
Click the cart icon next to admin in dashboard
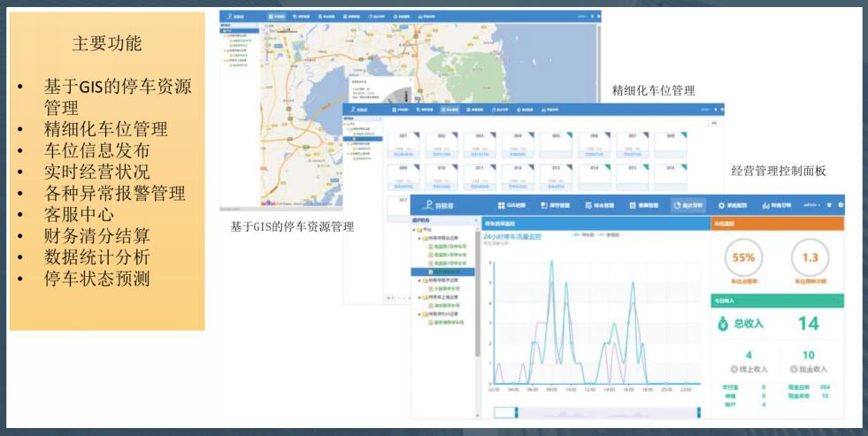(829, 205)
